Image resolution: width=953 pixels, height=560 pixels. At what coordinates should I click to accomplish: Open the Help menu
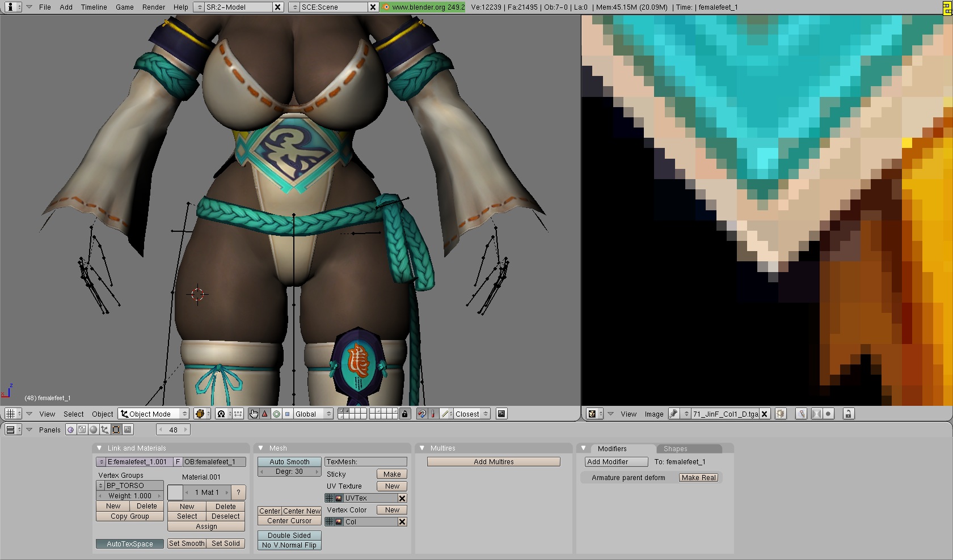click(181, 7)
